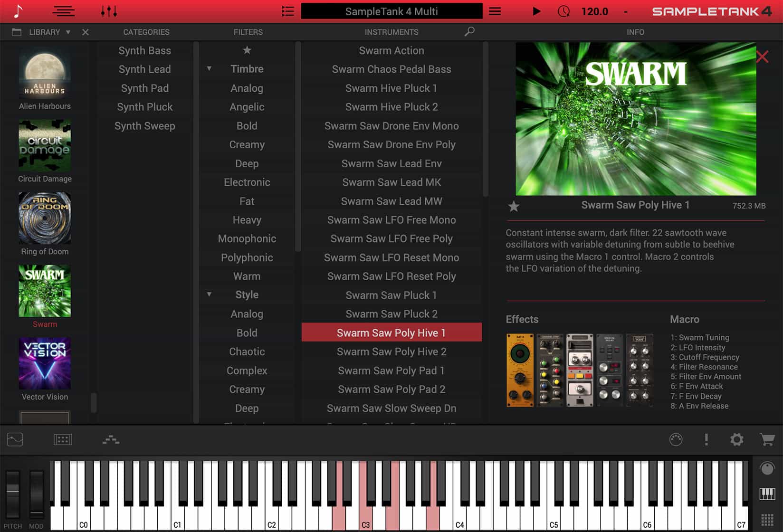The height and width of the screenshot is (532, 783).
Task: Open the layers stack icon in bottom bar
Action: [x=111, y=439]
